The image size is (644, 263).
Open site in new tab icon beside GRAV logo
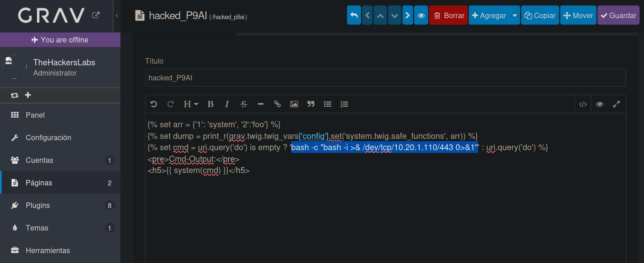[96, 15]
